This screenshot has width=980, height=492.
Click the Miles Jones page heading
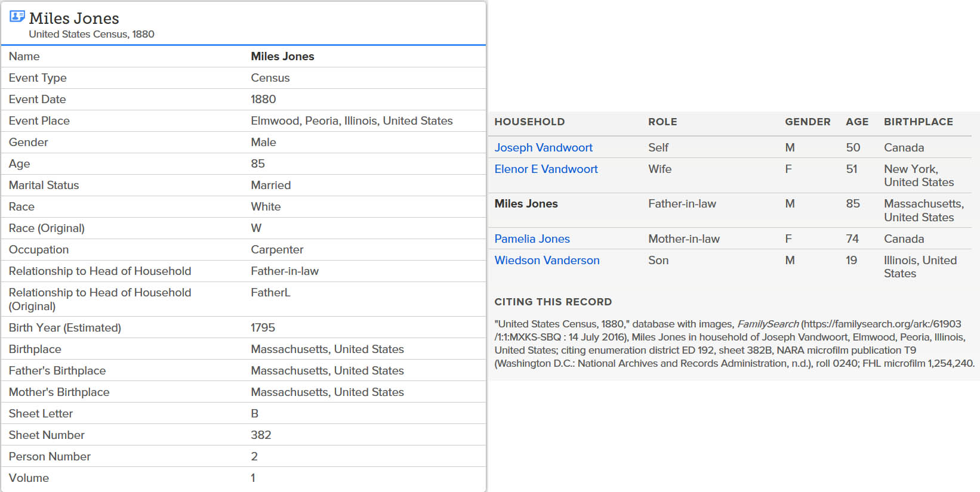[x=74, y=18]
